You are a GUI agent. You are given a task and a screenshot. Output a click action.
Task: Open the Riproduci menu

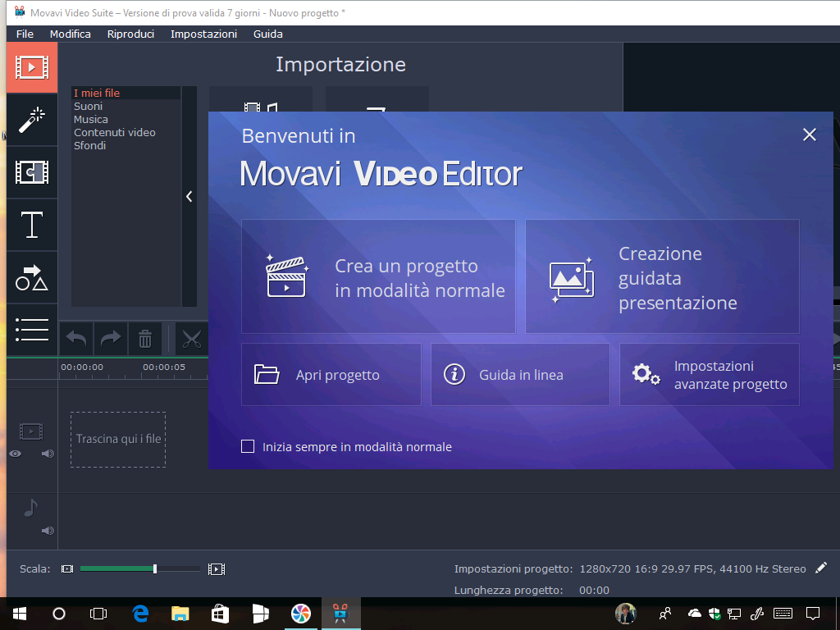point(130,34)
